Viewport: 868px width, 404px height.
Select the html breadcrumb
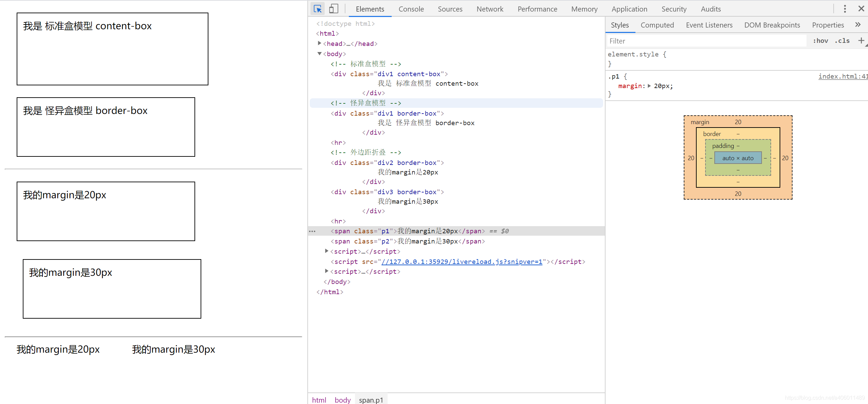319,400
